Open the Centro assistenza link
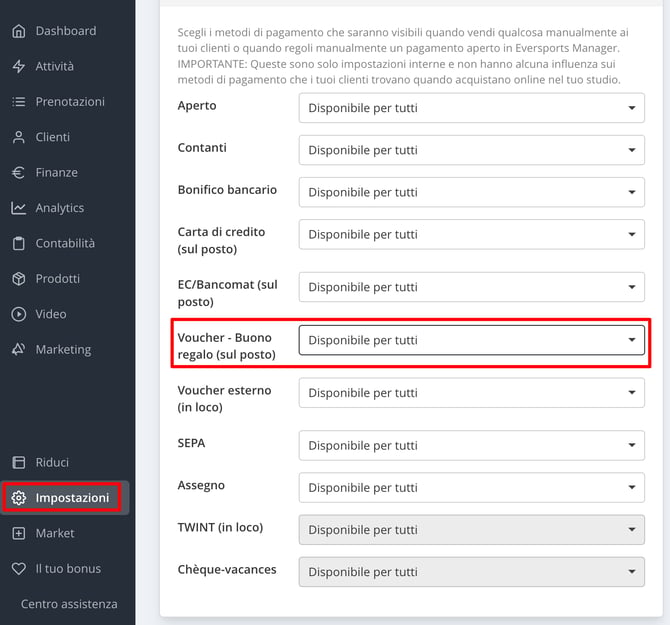 tap(69, 604)
